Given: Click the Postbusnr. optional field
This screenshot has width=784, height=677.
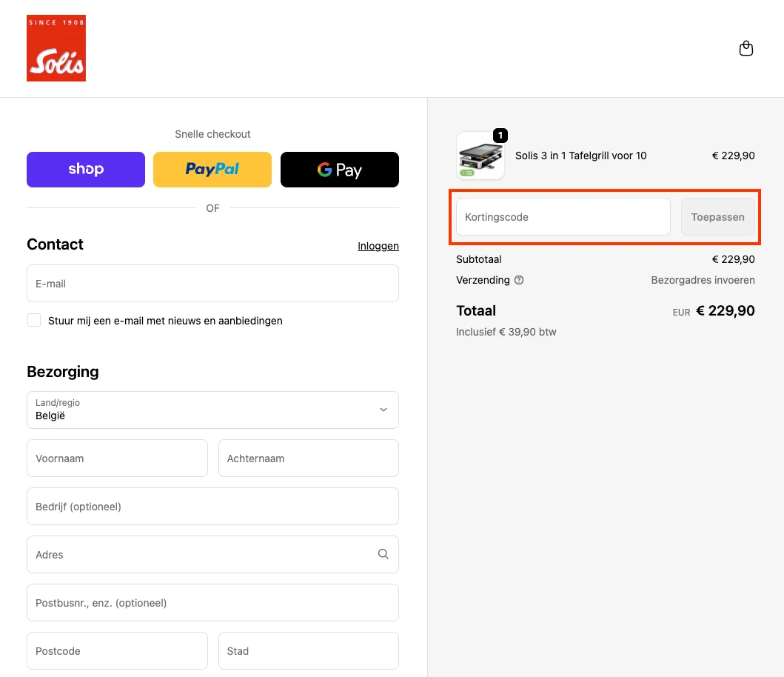Looking at the screenshot, I should pos(212,603).
